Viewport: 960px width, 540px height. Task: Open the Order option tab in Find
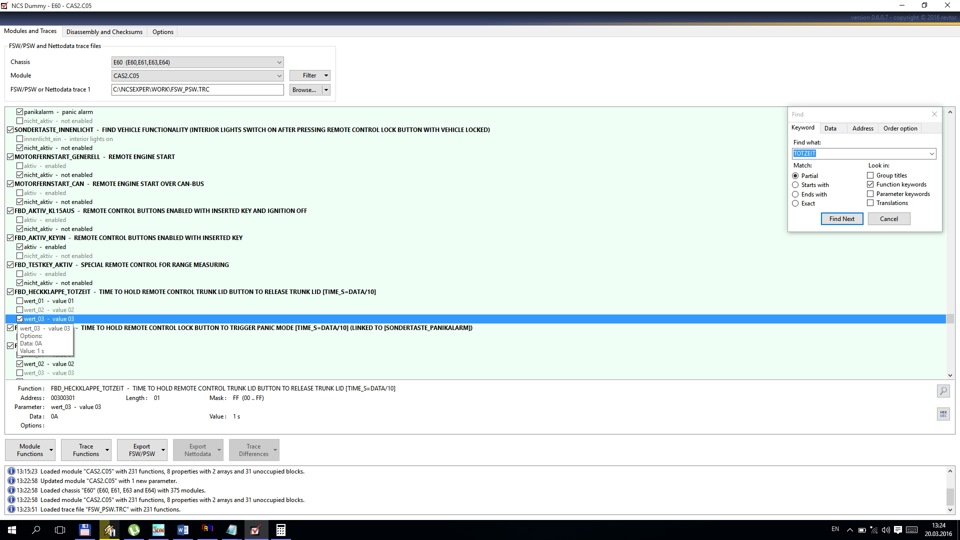click(900, 129)
